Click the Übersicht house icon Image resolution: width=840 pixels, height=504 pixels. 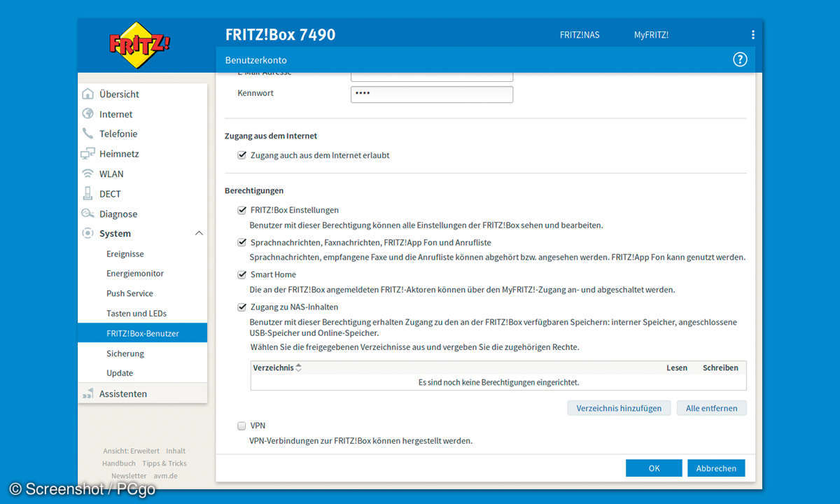point(87,94)
